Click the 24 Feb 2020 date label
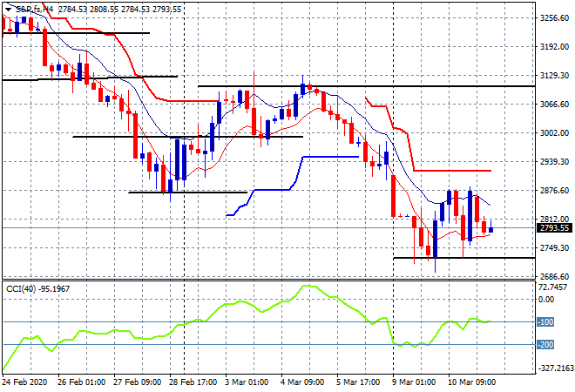This screenshot has width=575, height=392. [25, 382]
